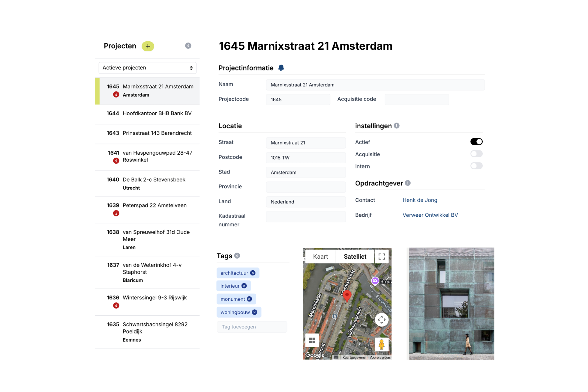Click the Kadastraal nummer field

click(x=306, y=216)
